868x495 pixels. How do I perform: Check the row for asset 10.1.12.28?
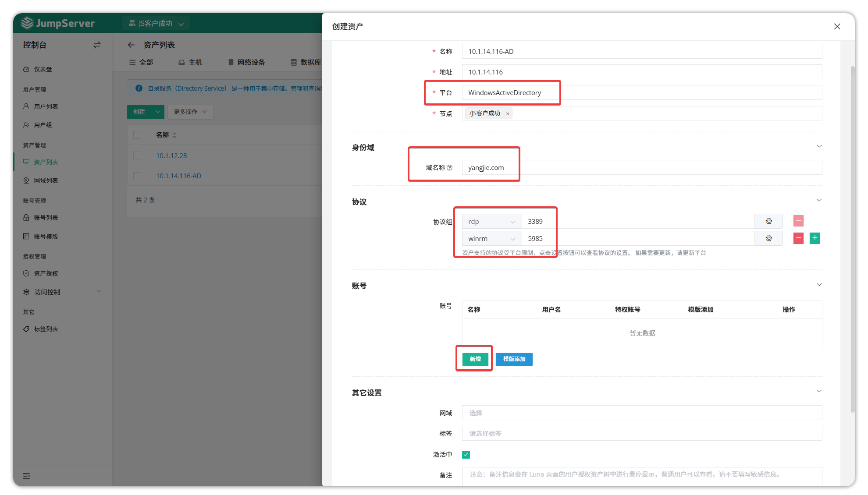click(x=137, y=156)
